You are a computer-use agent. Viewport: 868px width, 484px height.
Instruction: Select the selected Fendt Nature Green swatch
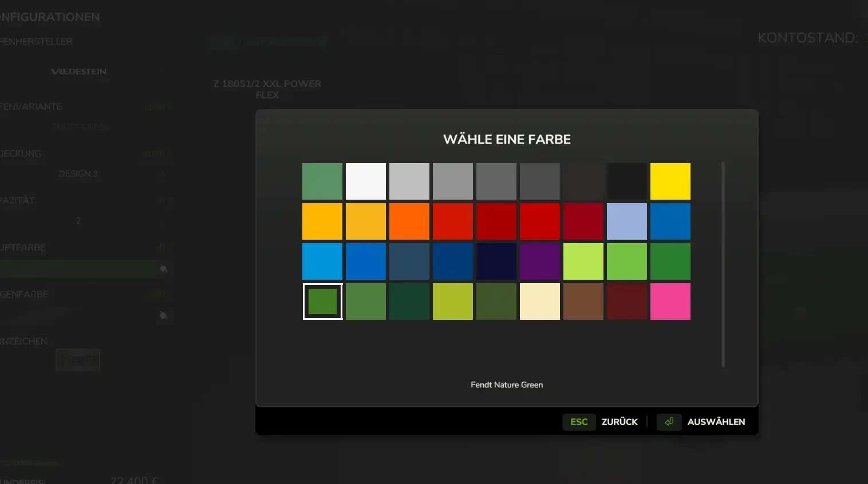point(322,301)
